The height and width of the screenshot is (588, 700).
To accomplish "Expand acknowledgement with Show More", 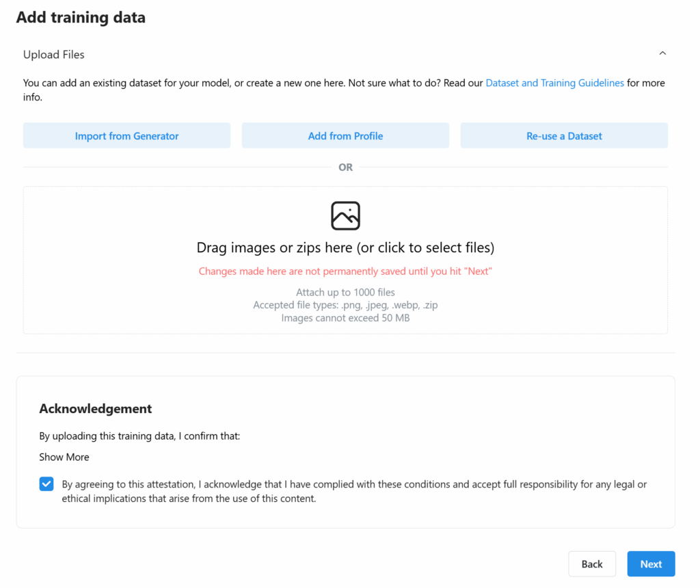I will [x=64, y=457].
